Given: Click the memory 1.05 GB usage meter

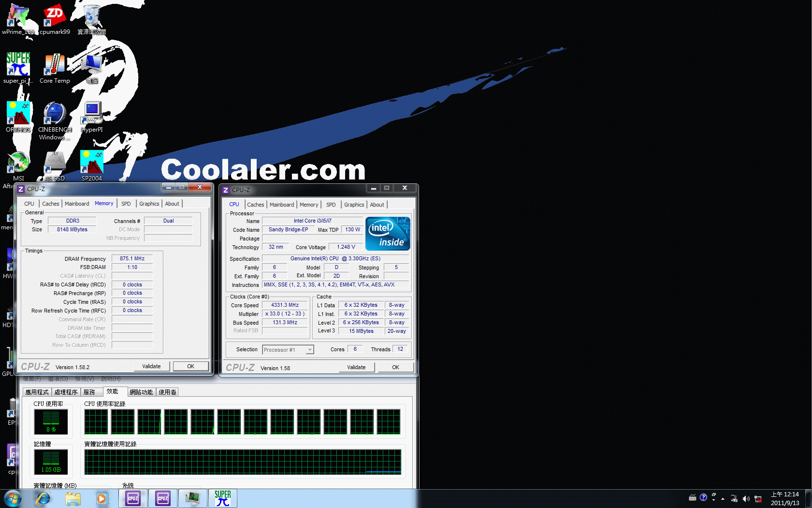Looking at the screenshot, I should [51, 462].
